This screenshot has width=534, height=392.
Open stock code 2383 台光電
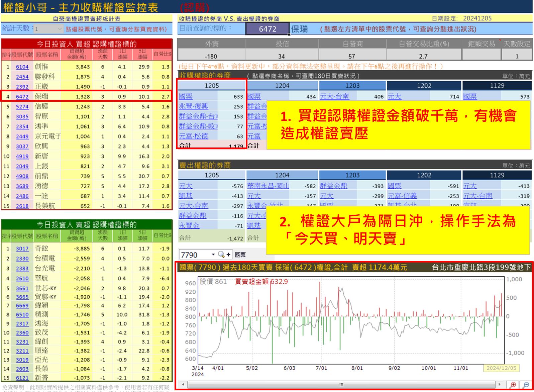[22, 268]
